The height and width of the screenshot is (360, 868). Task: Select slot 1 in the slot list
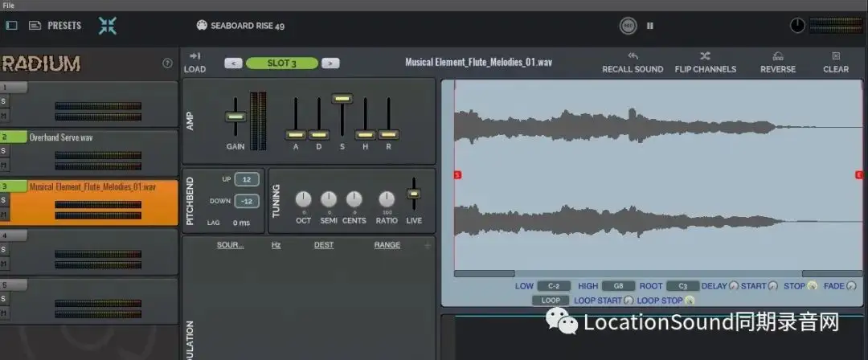pos(14,88)
